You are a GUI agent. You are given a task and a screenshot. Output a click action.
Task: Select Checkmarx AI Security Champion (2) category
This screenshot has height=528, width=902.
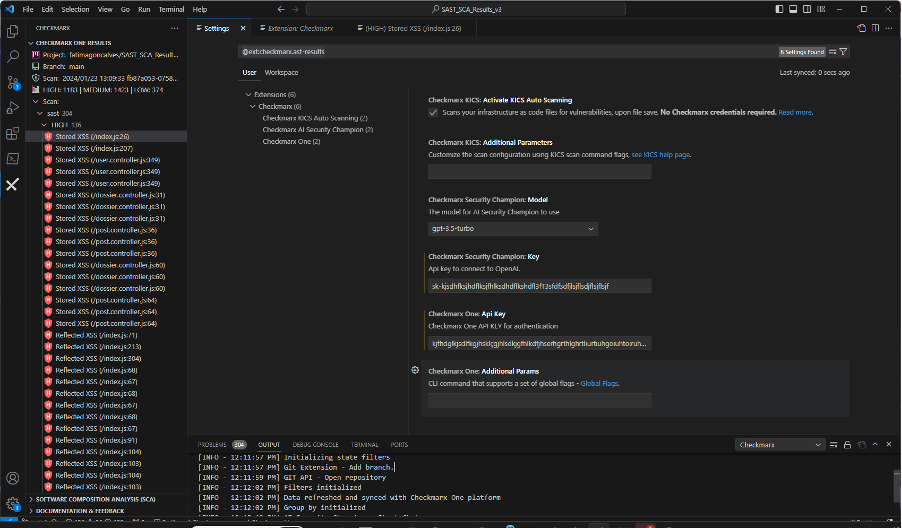coord(318,129)
